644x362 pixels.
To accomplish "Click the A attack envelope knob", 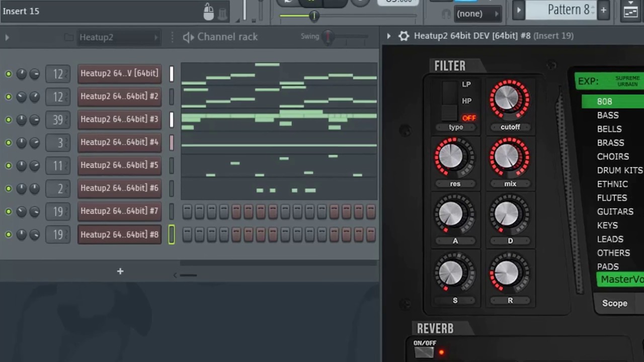I will pos(454,215).
